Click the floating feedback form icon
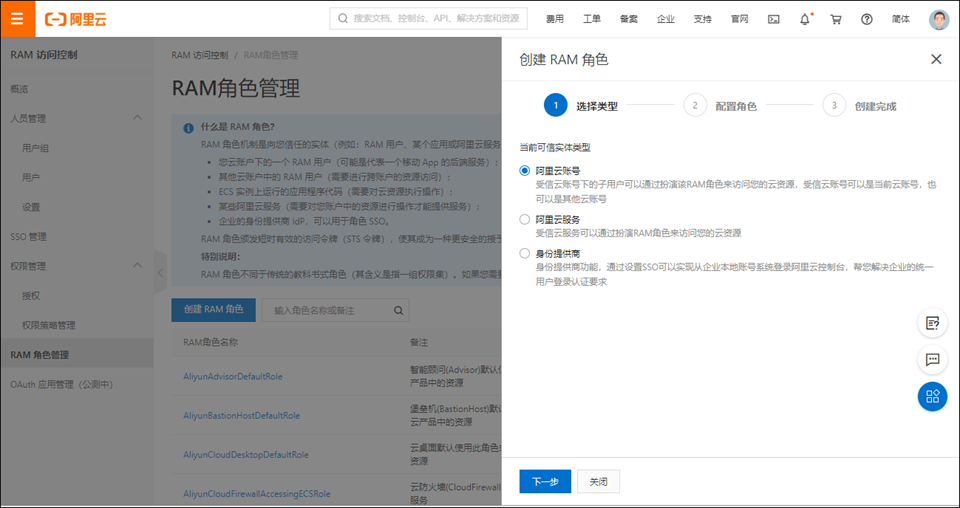Image resolution: width=960 pixels, height=508 pixels. pyautogui.click(x=932, y=322)
